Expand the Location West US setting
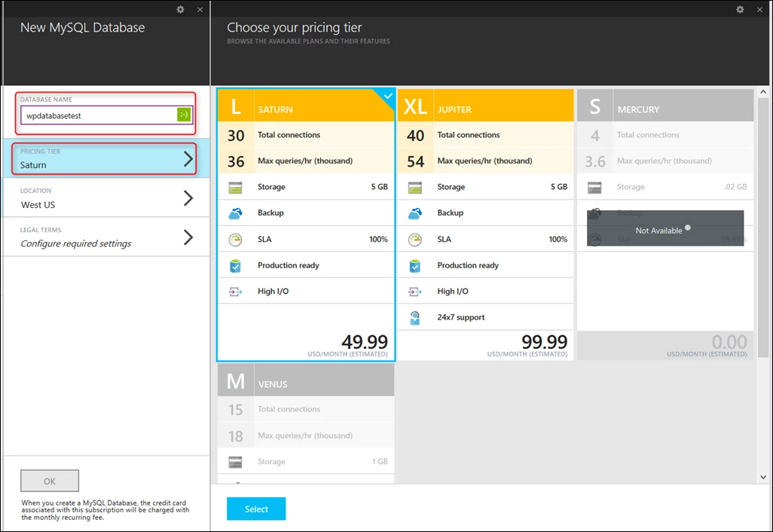This screenshot has width=773, height=532. (106, 197)
